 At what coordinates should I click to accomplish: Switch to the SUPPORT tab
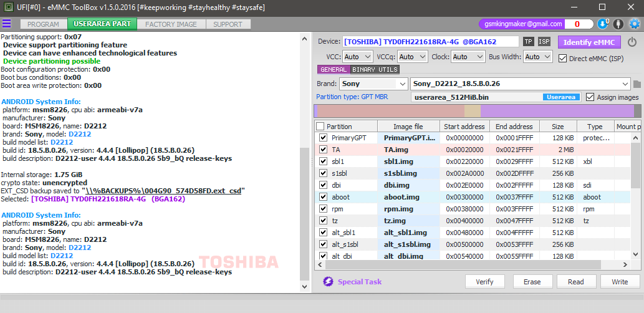[x=228, y=24]
